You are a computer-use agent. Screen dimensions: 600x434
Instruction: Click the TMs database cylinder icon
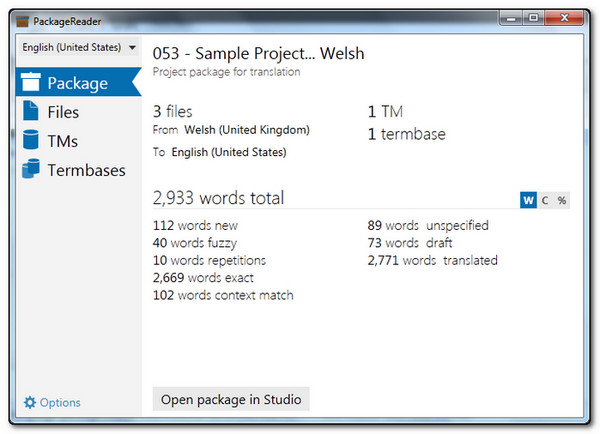pos(31,139)
